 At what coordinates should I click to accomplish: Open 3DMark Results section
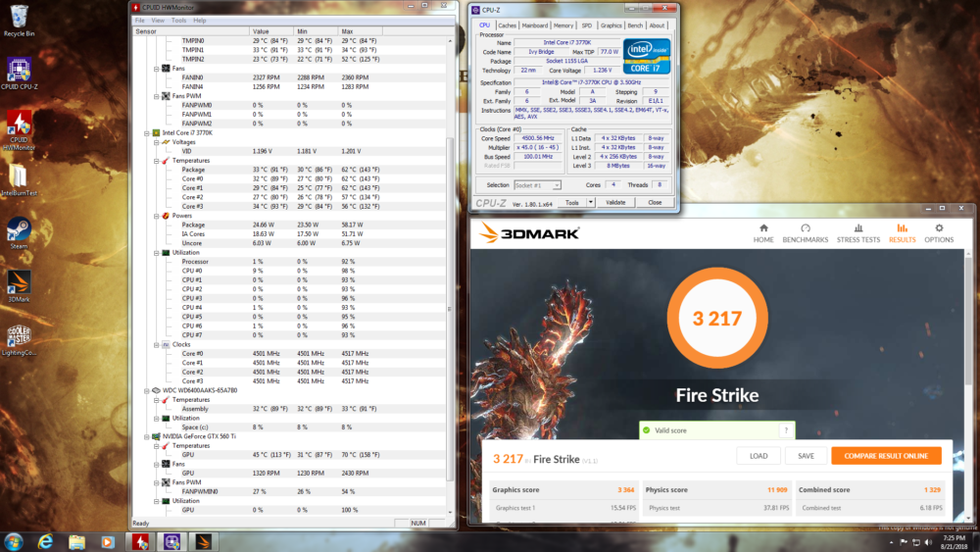902,233
